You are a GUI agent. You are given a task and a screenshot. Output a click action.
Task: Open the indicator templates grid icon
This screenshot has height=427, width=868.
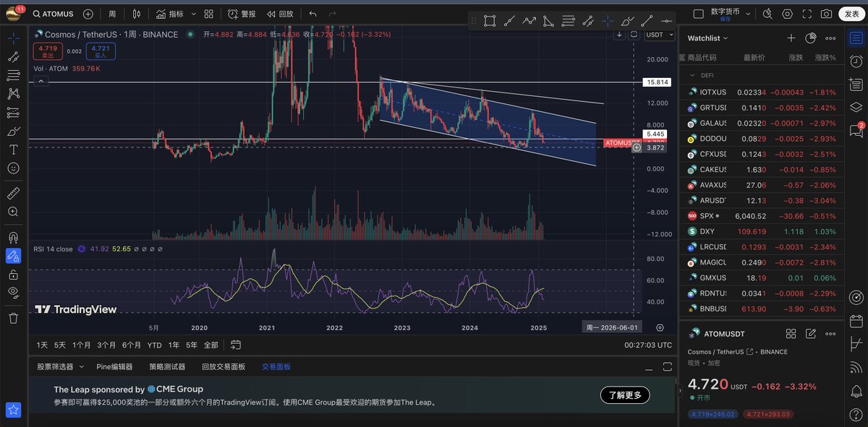tap(208, 14)
